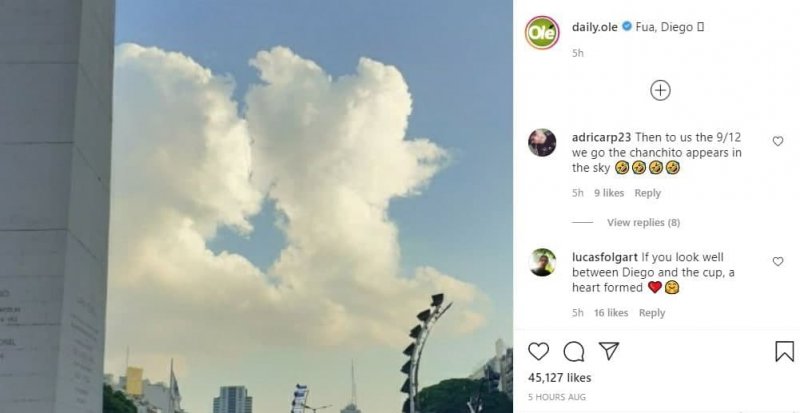View 9 likes on adricarp23's comment
The image size is (800, 413).
[x=609, y=193]
